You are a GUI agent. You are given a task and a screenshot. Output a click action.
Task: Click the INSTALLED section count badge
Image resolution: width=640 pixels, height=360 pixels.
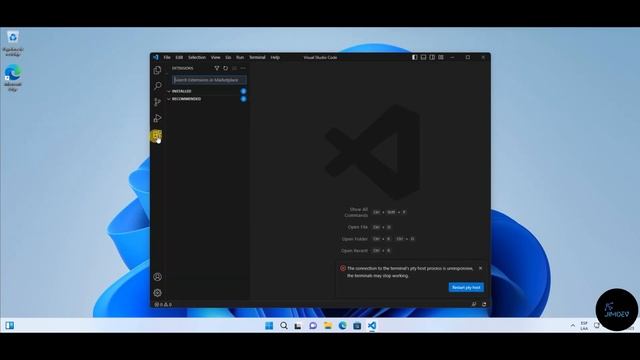243,91
